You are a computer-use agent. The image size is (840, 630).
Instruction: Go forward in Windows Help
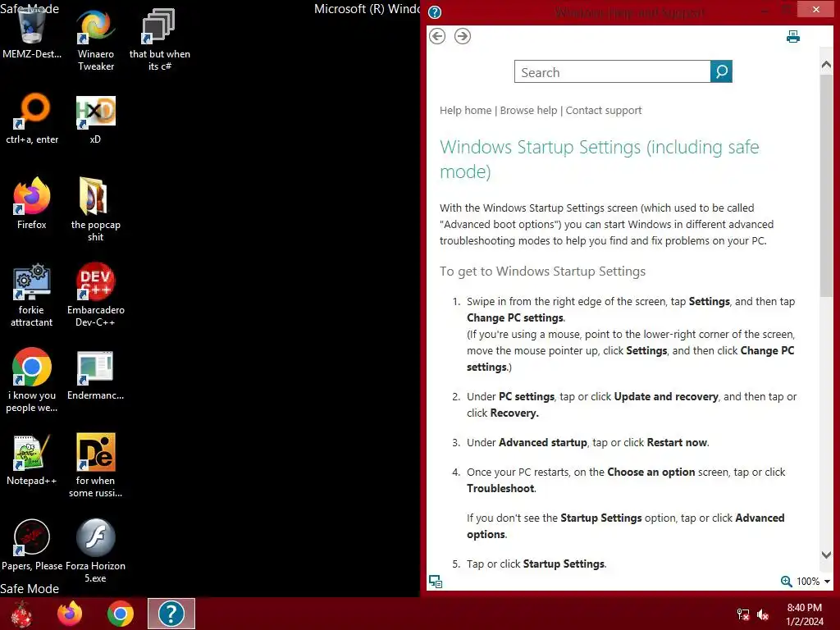point(463,36)
